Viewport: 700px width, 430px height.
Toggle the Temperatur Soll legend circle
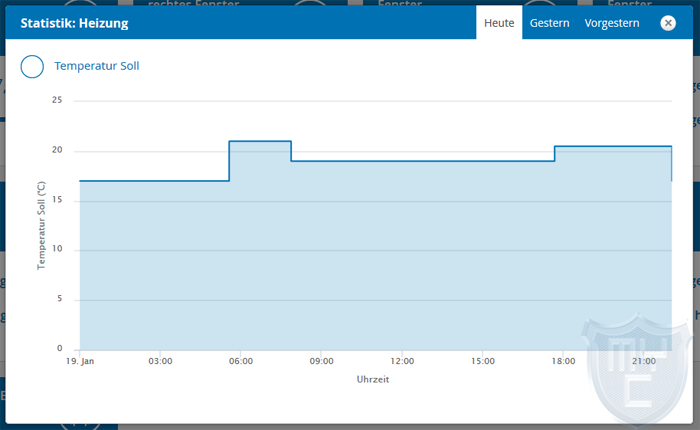pyautogui.click(x=32, y=67)
